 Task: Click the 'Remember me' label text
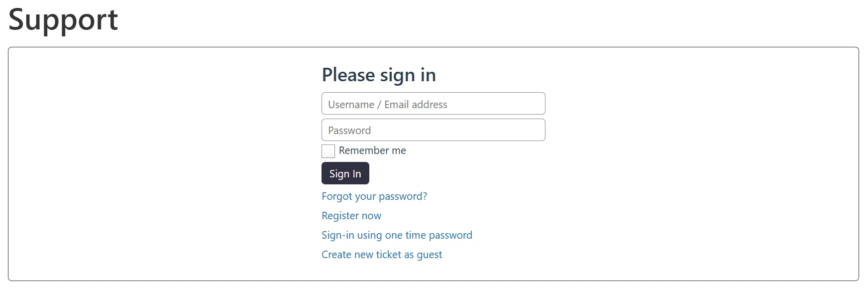point(372,150)
